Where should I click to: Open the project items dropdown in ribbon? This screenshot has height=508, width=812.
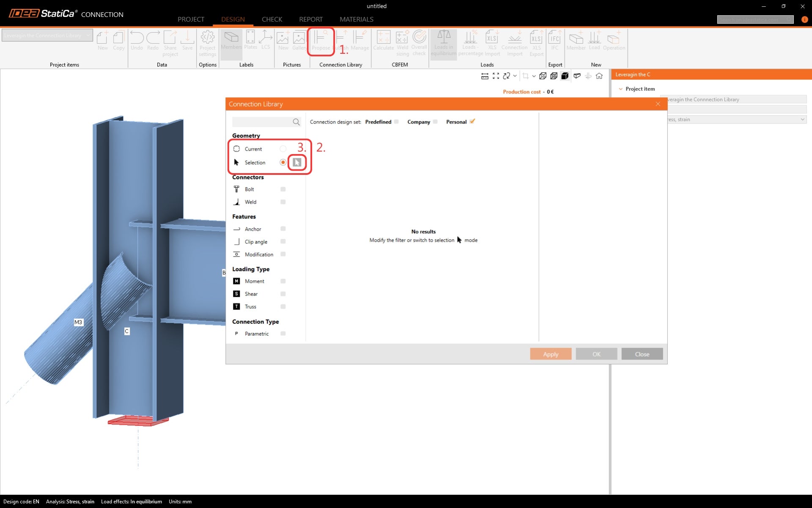pyautogui.click(x=88, y=36)
